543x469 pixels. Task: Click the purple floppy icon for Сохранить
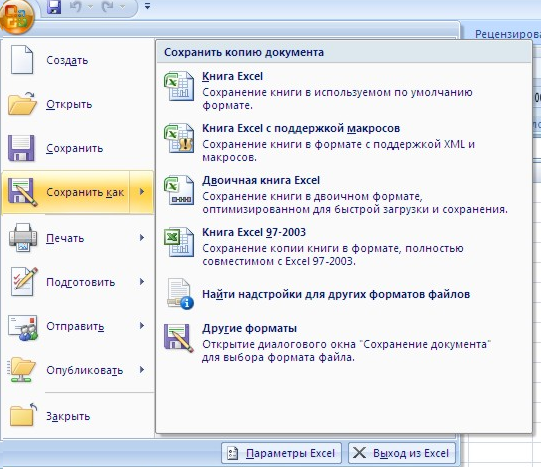(21, 148)
